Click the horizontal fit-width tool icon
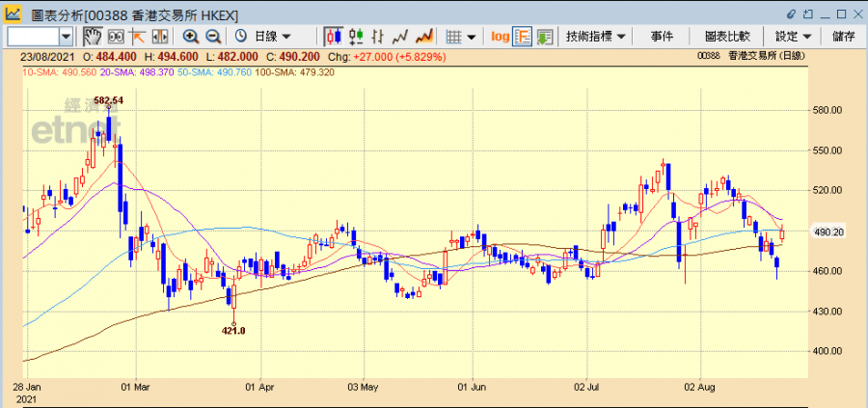 coord(158,36)
